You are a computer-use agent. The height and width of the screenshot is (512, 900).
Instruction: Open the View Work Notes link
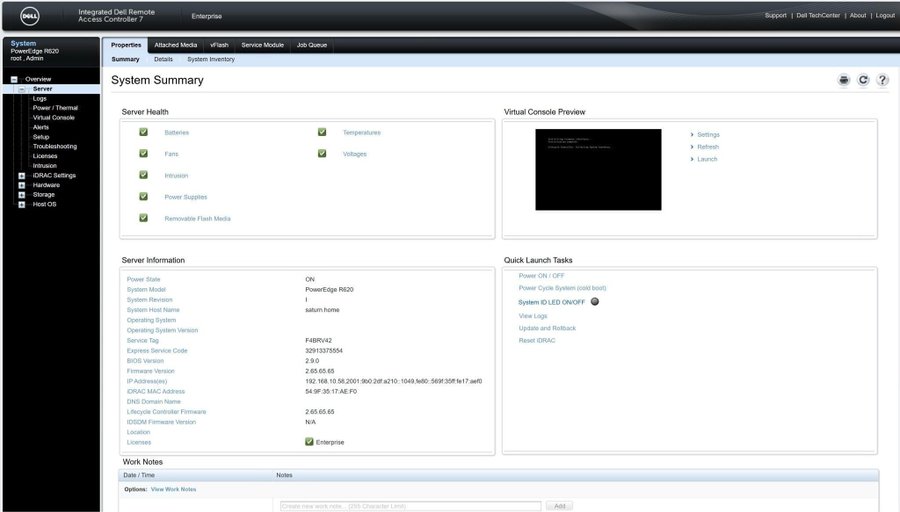pyautogui.click(x=173, y=490)
